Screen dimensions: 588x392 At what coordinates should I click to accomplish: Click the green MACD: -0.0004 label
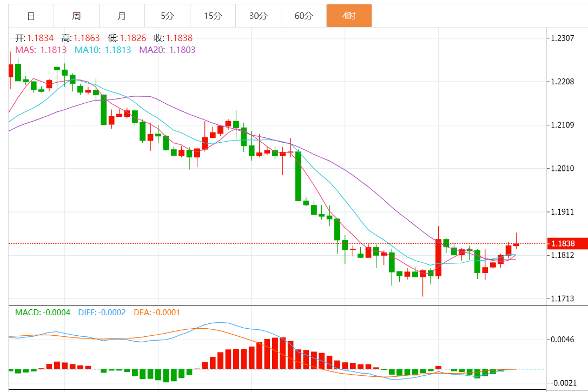tap(43, 313)
